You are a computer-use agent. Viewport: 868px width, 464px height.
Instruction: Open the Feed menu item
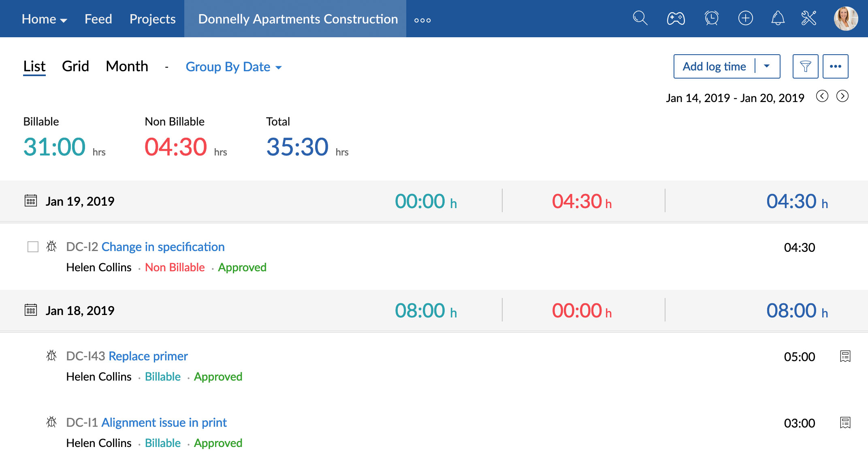click(98, 19)
